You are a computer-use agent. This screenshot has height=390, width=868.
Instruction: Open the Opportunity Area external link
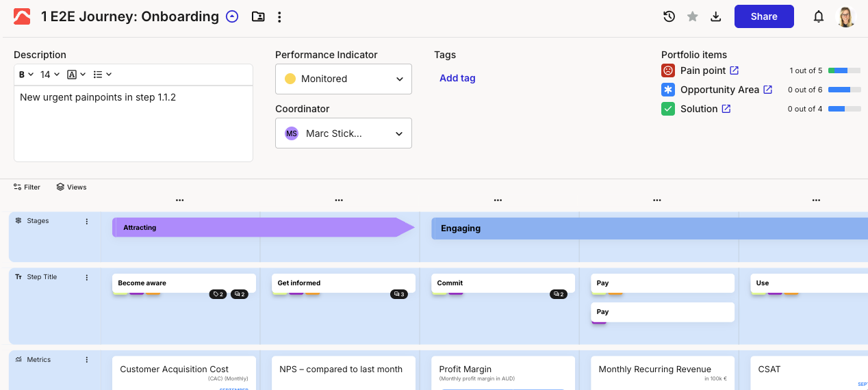click(768, 90)
